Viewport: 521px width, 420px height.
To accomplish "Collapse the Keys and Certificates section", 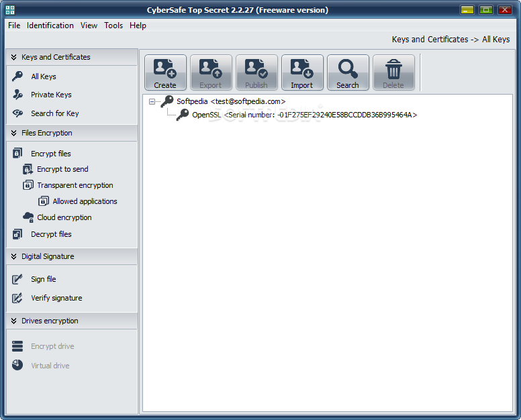I will point(13,57).
